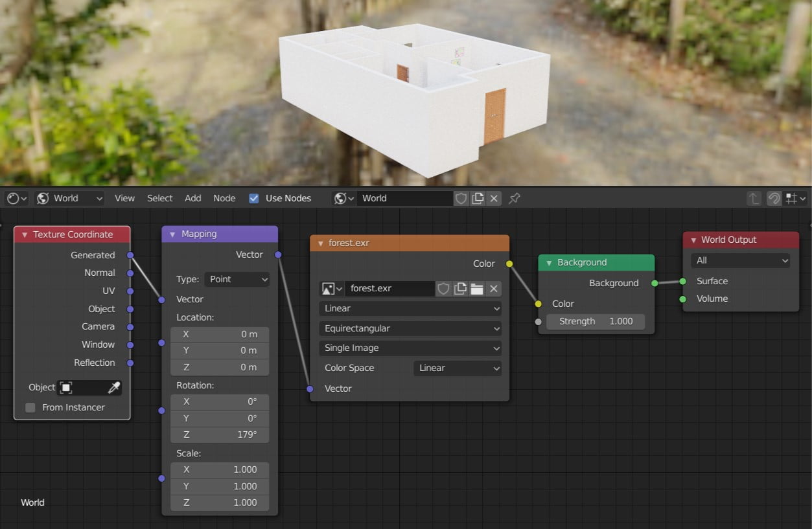The image size is (812, 529).
Task: Collapse the Mapping node header triangle
Action: pyautogui.click(x=172, y=234)
